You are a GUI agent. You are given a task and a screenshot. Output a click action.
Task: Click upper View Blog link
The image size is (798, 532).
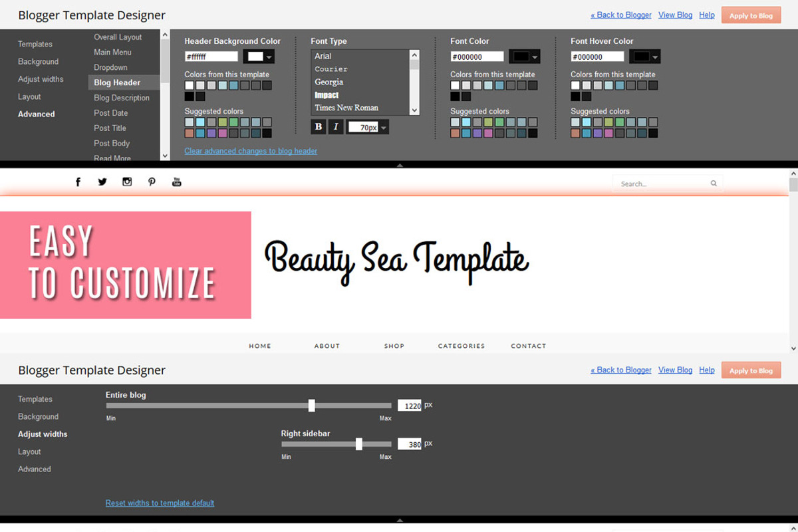[x=675, y=15]
